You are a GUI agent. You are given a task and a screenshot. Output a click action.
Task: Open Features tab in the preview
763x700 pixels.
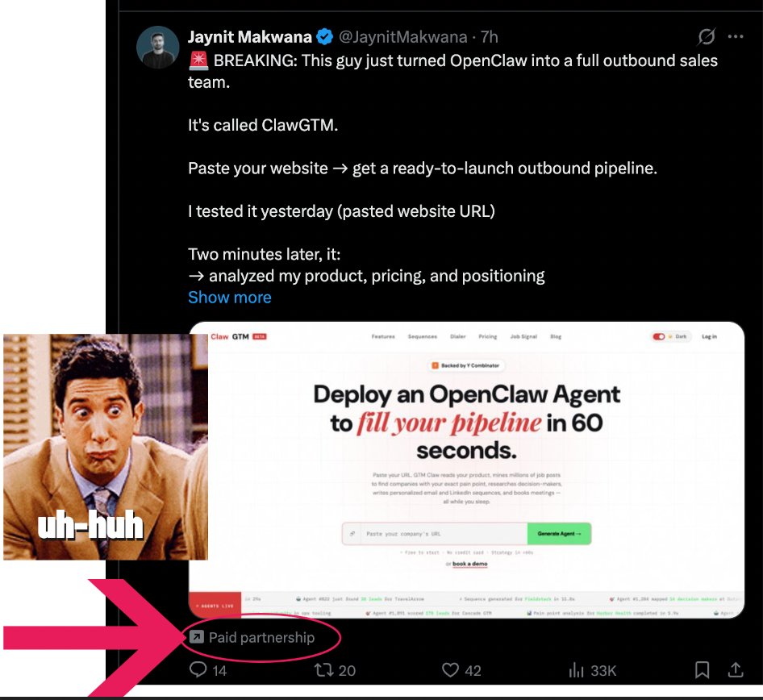[383, 336]
